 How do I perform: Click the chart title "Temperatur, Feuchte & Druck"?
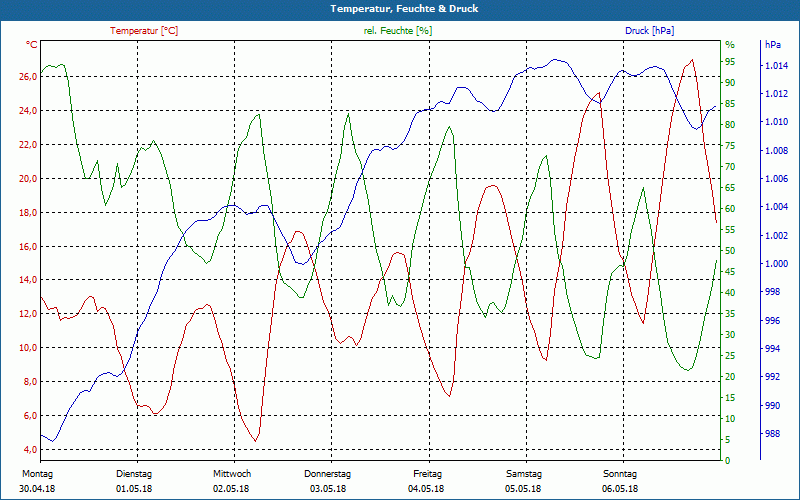404,9
